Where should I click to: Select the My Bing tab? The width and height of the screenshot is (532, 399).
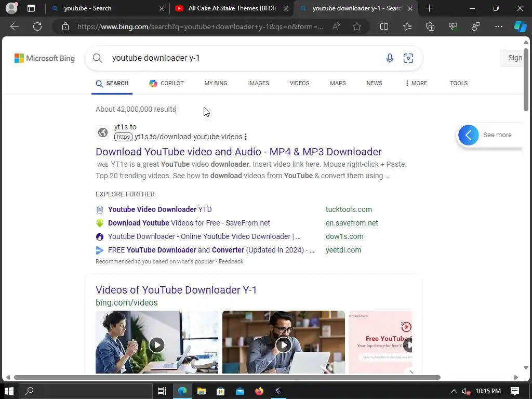click(x=216, y=83)
